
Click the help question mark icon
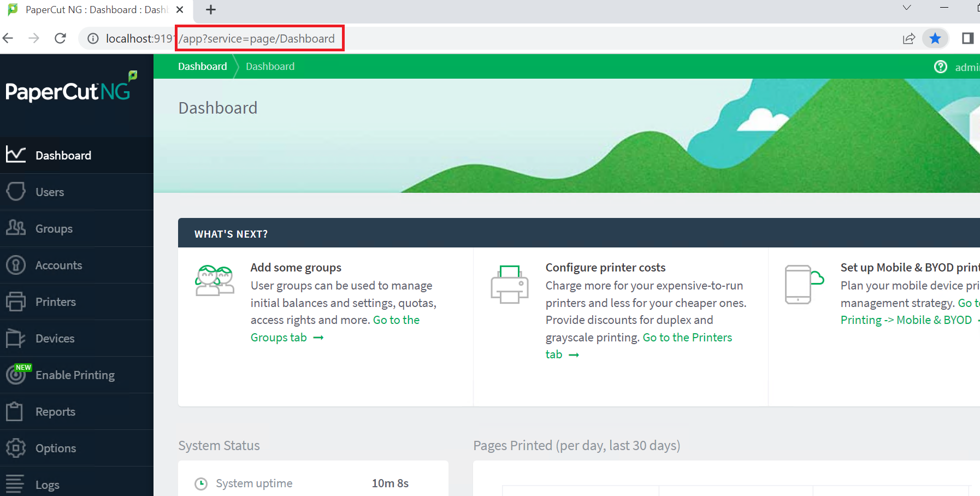[x=940, y=67]
